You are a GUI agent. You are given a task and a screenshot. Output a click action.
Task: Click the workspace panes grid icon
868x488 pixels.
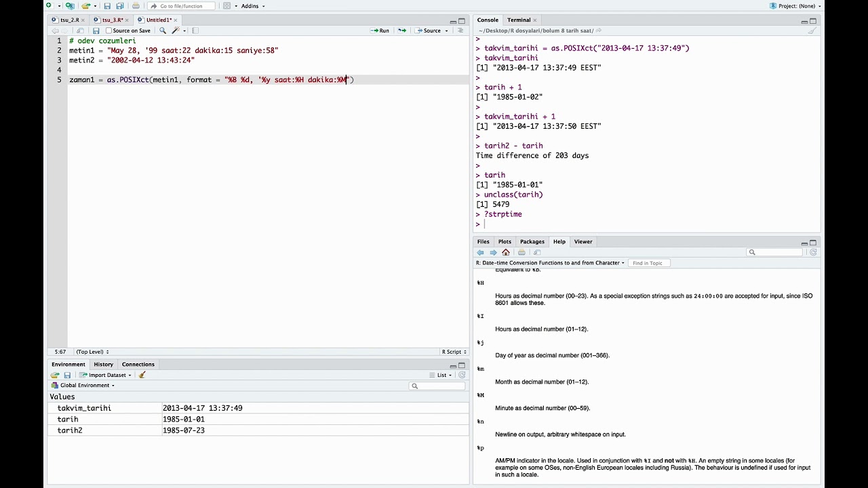(227, 6)
